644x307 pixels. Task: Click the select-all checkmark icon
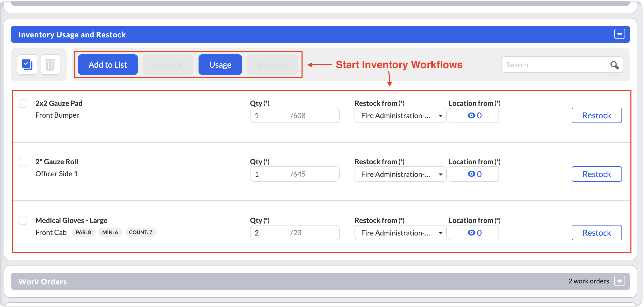(27, 65)
